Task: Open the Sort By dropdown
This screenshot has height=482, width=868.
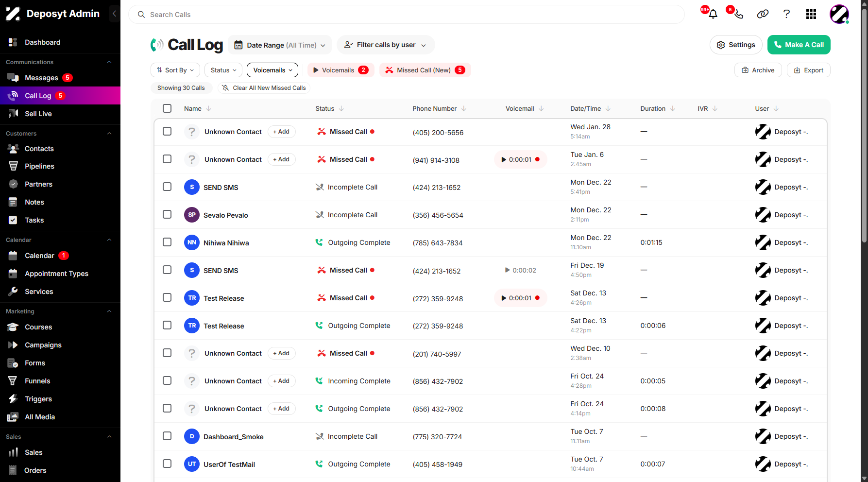Action: click(x=175, y=70)
